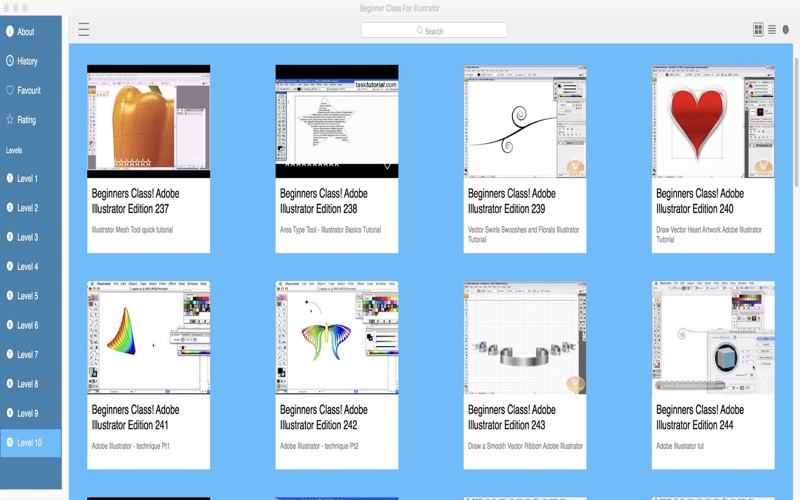Select Level 1 in the sidebar
Image resolution: width=800 pixels, height=500 pixels.
click(31, 179)
